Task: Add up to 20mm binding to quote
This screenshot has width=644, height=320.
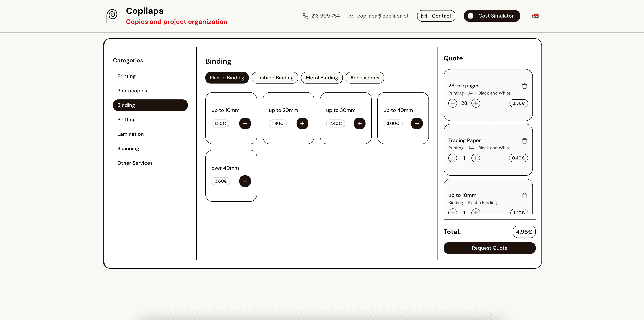Action: click(302, 123)
